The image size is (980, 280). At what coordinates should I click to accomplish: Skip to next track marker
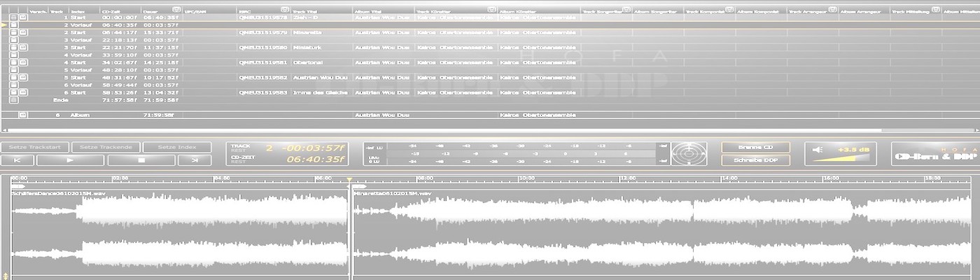tap(194, 160)
